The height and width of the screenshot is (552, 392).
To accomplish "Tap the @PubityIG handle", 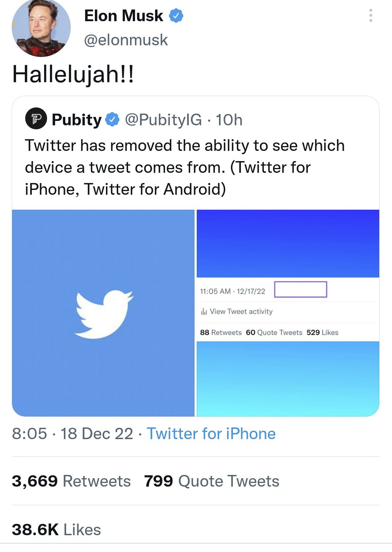I will 163,120.
